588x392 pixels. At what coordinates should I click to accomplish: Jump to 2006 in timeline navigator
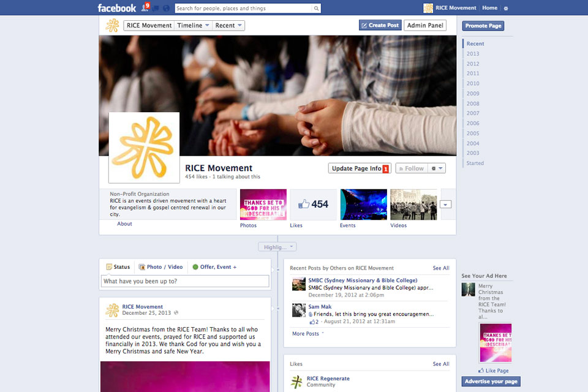(x=473, y=123)
